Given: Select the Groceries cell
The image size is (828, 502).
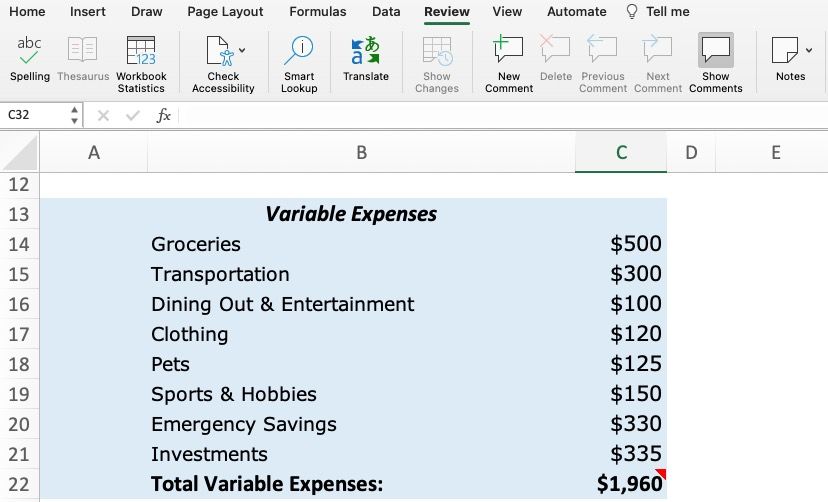Looking at the screenshot, I should 361,244.
